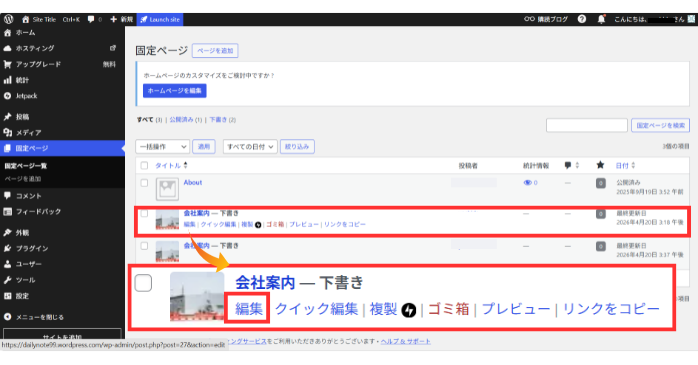Click the 絞り込み filter button
The height and width of the screenshot is (365, 698).
pyautogui.click(x=297, y=146)
